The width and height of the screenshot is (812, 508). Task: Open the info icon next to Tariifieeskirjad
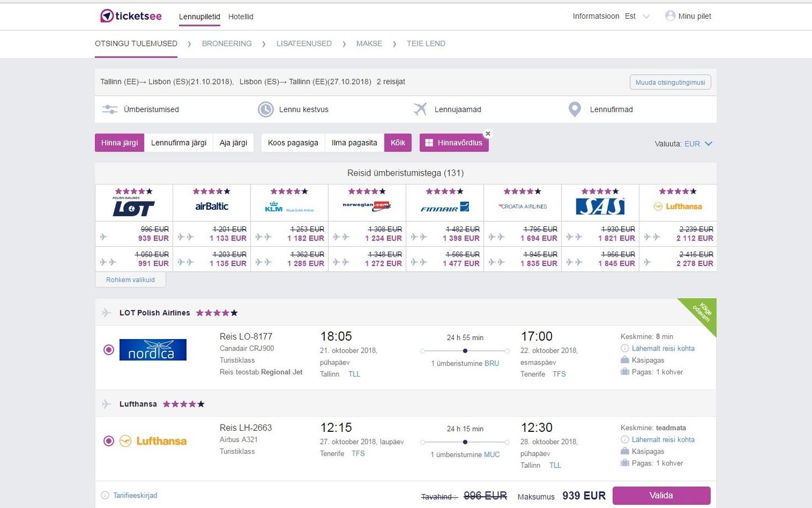tap(105, 495)
